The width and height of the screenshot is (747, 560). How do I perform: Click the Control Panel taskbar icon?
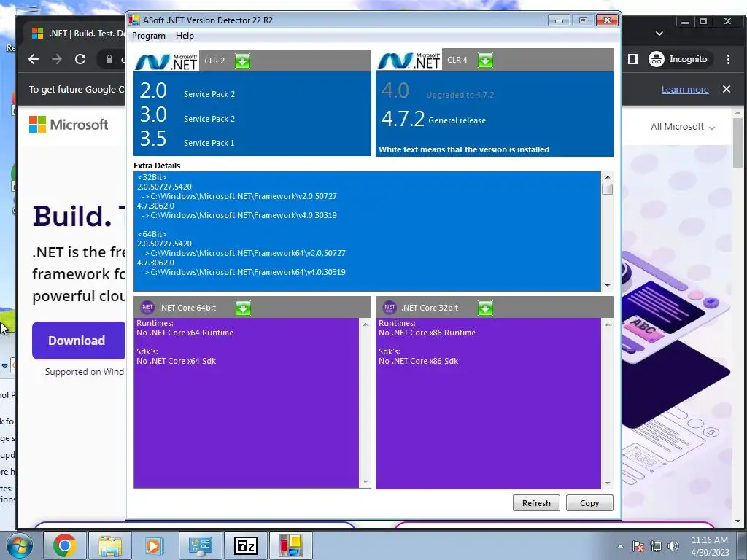(200, 545)
